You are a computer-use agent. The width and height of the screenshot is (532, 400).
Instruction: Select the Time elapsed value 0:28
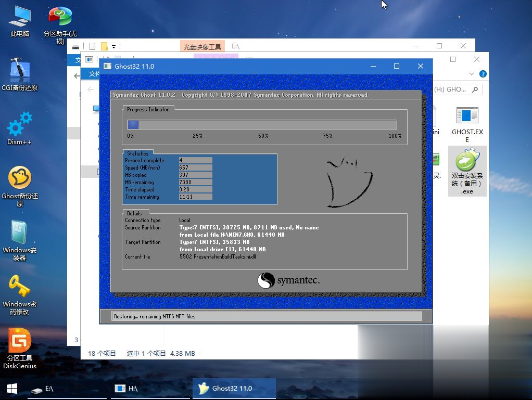pyautogui.click(x=195, y=189)
